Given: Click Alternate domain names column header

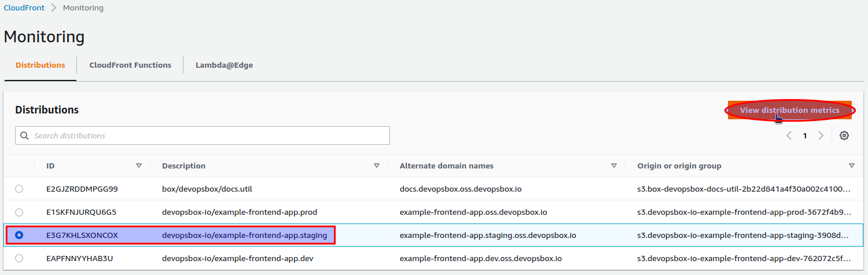Looking at the screenshot, I should pos(447,166).
